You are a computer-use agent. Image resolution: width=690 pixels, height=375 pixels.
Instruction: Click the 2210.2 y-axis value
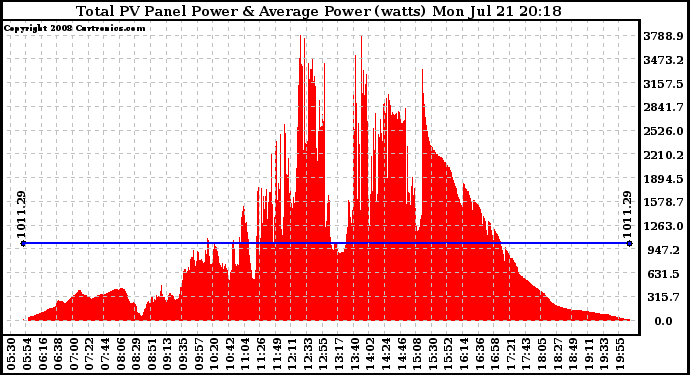point(664,155)
